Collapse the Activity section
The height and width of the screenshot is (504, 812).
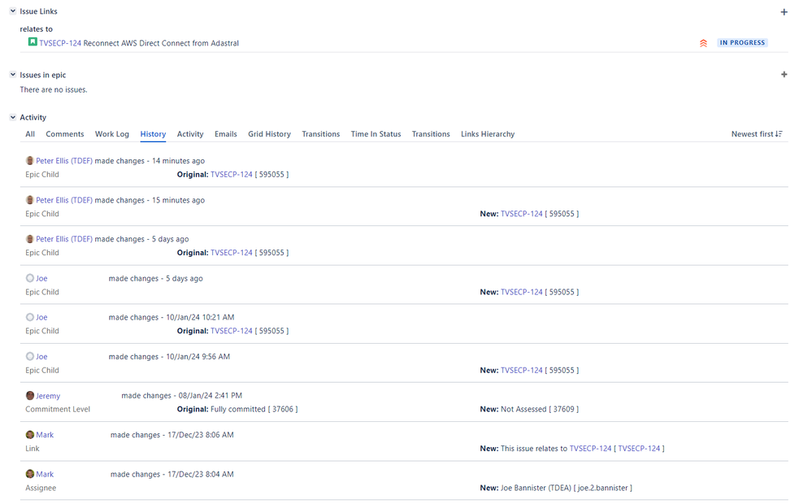click(13, 117)
